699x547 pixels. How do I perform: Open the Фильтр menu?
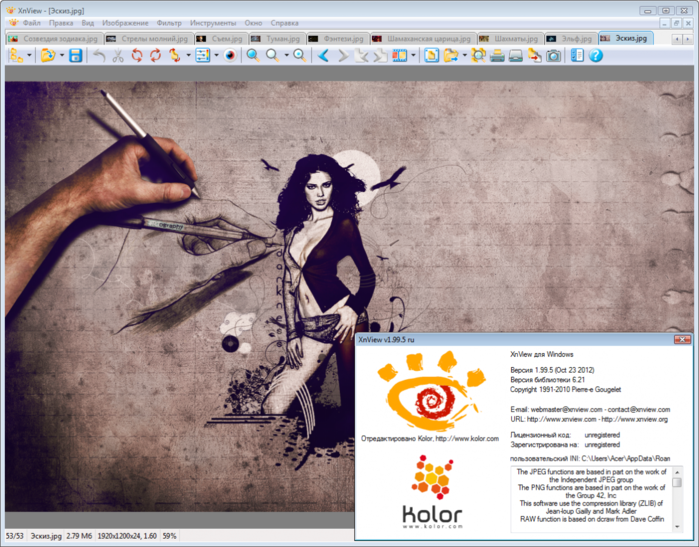pos(169,23)
